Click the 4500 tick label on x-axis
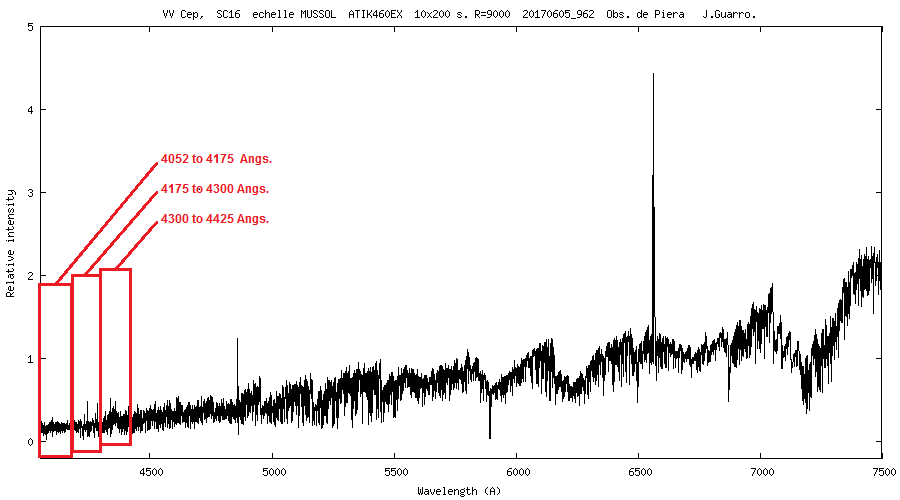This screenshot has height=500, width=900. [x=151, y=470]
